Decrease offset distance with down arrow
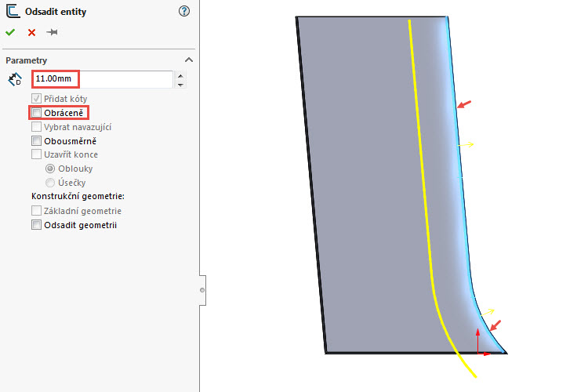588x392 pixels. coord(181,85)
